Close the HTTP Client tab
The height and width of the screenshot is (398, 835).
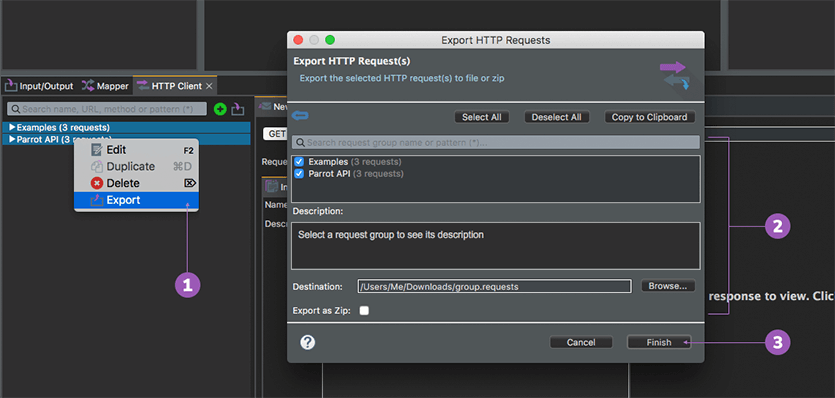(x=209, y=86)
